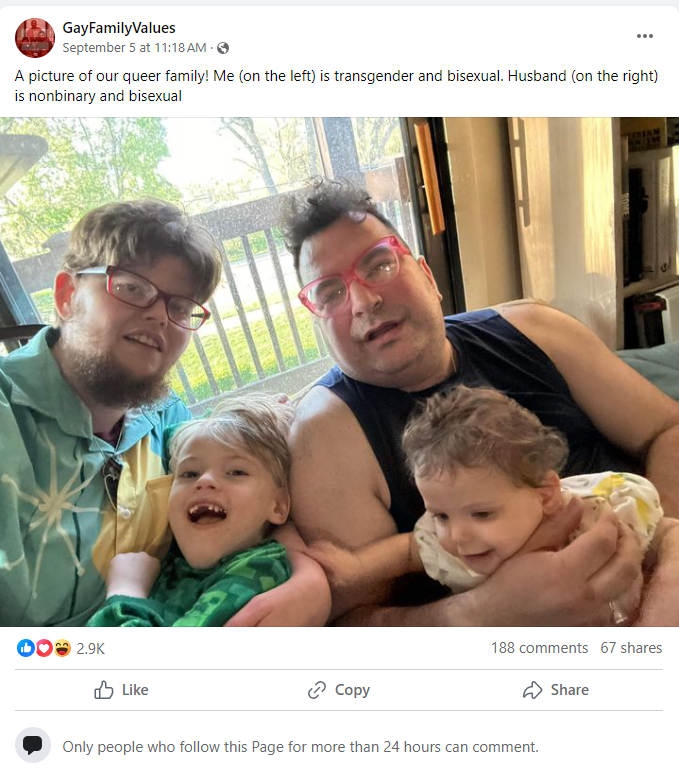The image size is (679, 777).
Task: Open the GayFamilyValues page name link
Action: [x=119, y=28]
